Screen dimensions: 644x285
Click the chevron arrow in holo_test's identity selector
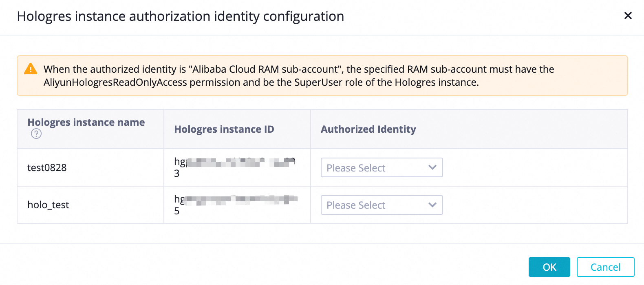coord(432,205)
